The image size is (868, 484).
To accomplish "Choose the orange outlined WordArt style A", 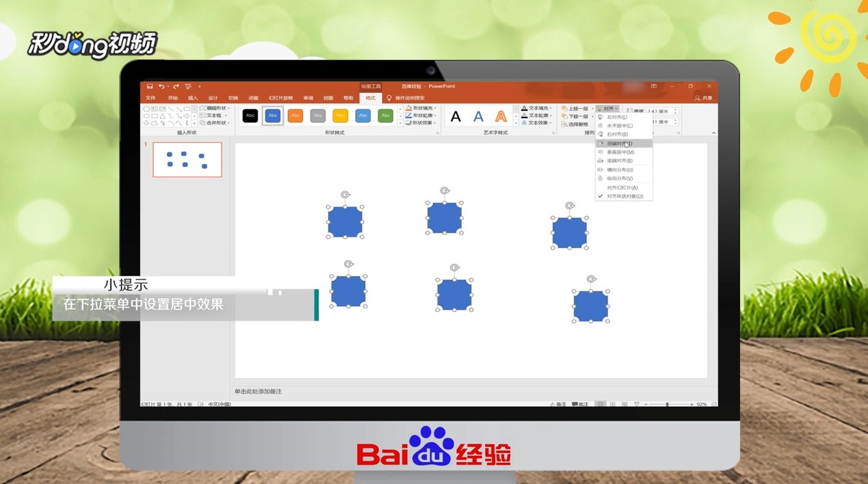I will 501,117.
